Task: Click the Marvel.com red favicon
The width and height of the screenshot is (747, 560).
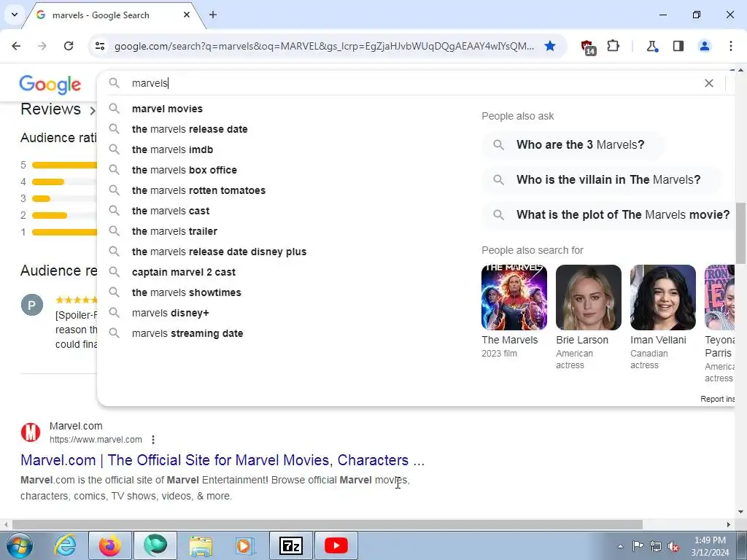Action: click(x=31, y=432)
